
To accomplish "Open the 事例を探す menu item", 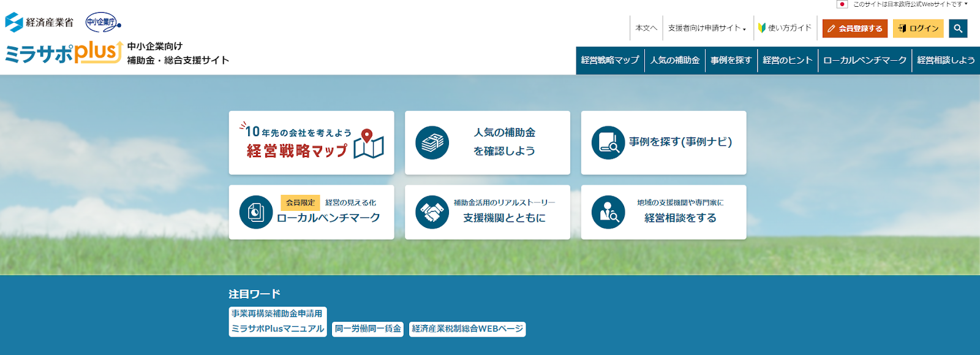I will coord(731,60).
